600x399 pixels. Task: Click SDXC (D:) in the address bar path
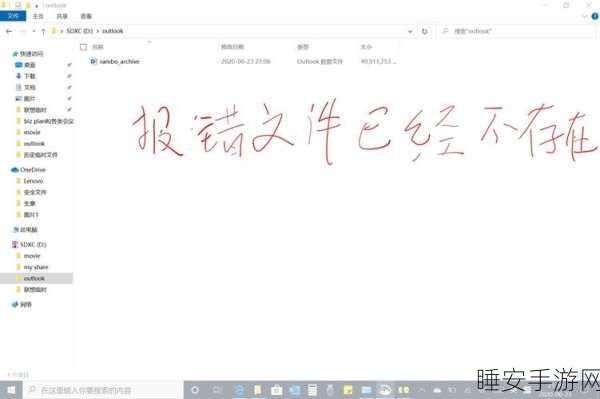[x=80, y=31]
